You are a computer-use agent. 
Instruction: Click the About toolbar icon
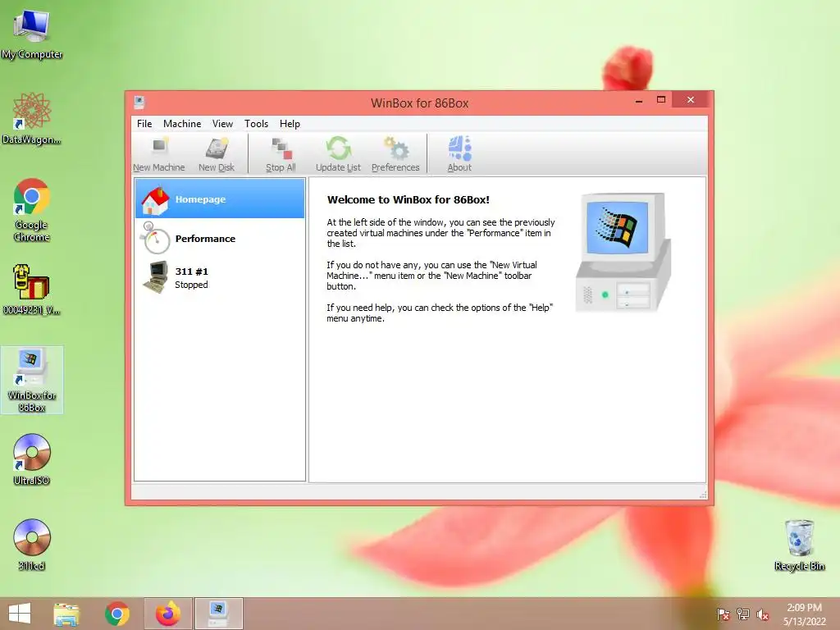459,154
